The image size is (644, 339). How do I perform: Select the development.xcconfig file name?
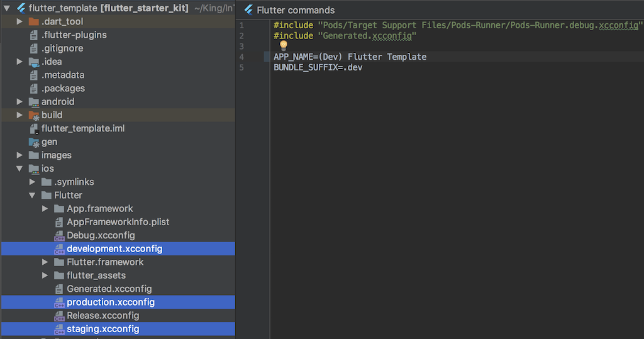pyautogui.click(x=114, y=248)
